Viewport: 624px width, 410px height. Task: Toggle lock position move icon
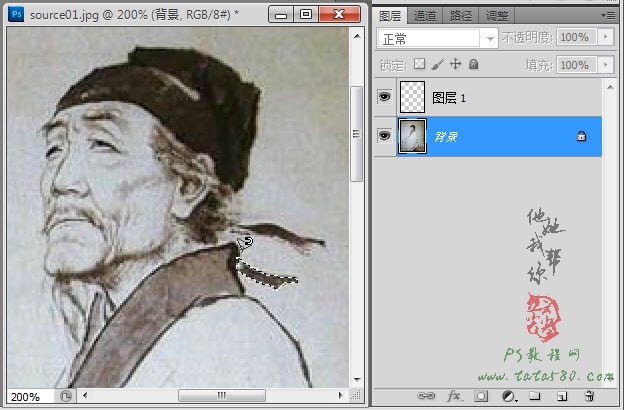(x=455, y=64)
